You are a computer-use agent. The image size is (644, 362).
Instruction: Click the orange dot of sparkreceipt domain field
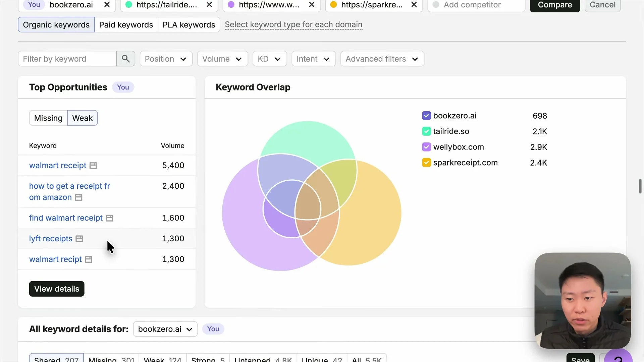coord(333,5)
